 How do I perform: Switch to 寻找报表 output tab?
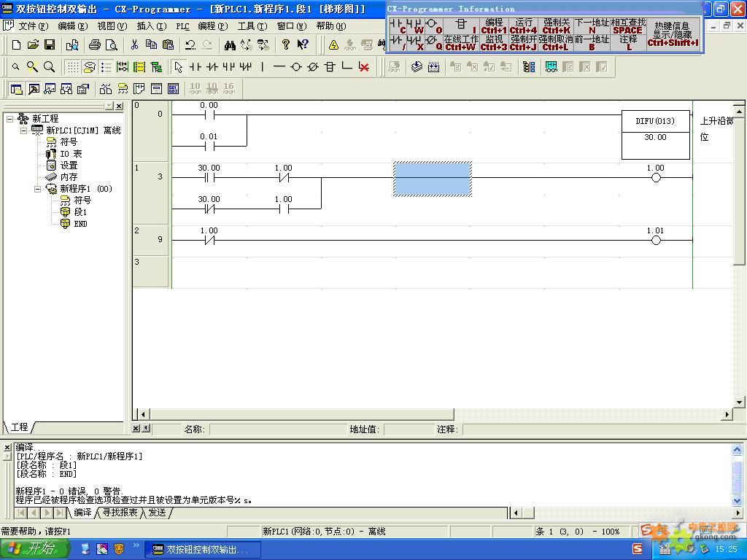pos(120,513)
